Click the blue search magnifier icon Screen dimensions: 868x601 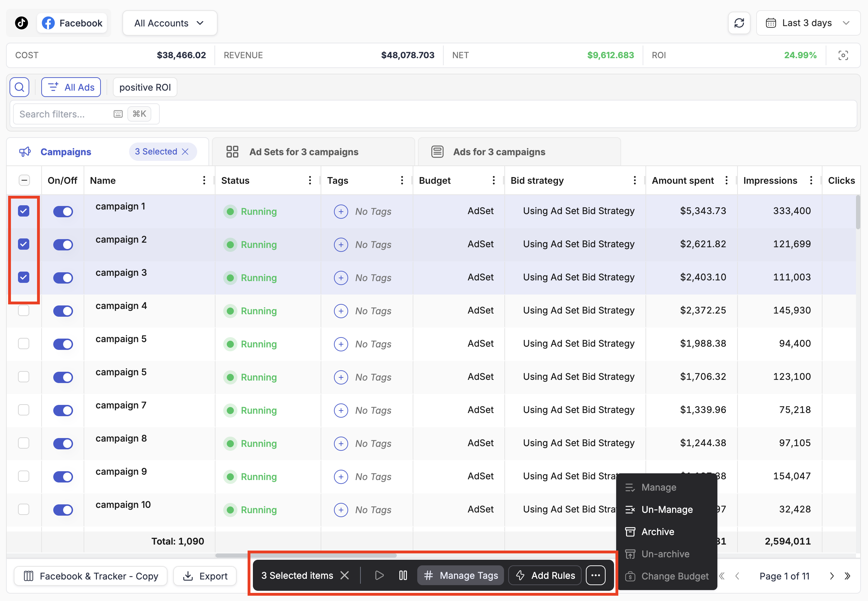20,87
